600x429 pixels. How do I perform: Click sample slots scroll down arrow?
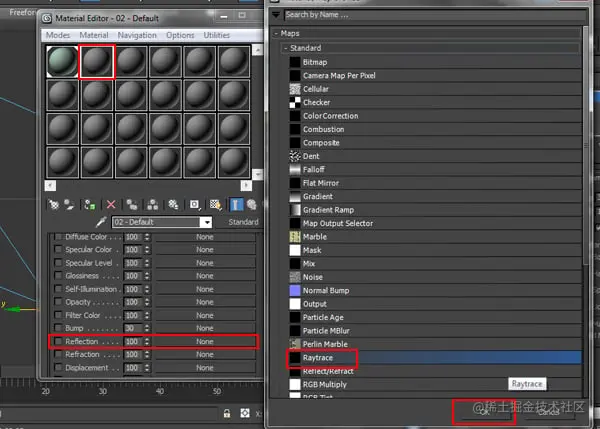pos(258,174)
